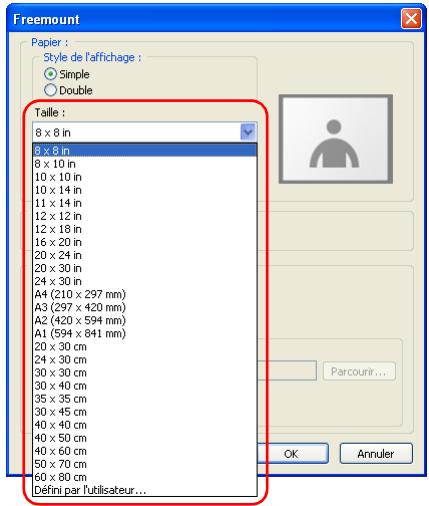Choose 10 x 10 in from the size list

pyautogui.click(x=145, y=177)
